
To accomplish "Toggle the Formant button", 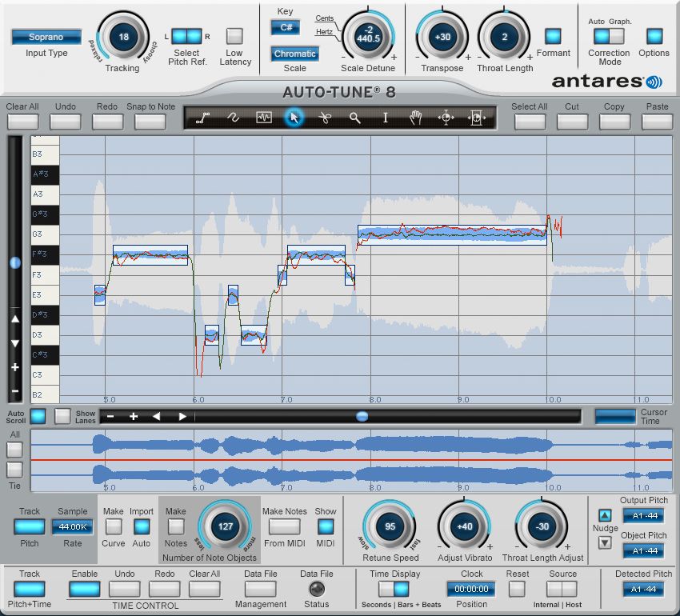I will [553, 36].
